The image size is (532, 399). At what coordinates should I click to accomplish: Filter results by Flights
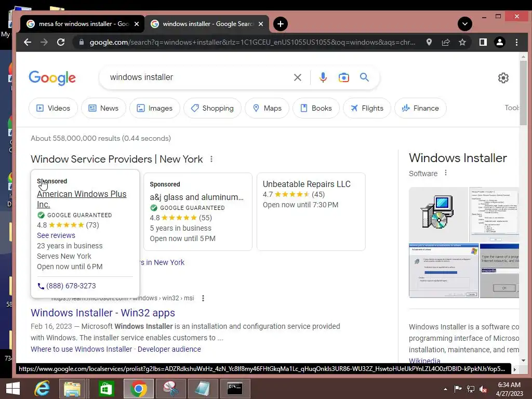(367, 108)
